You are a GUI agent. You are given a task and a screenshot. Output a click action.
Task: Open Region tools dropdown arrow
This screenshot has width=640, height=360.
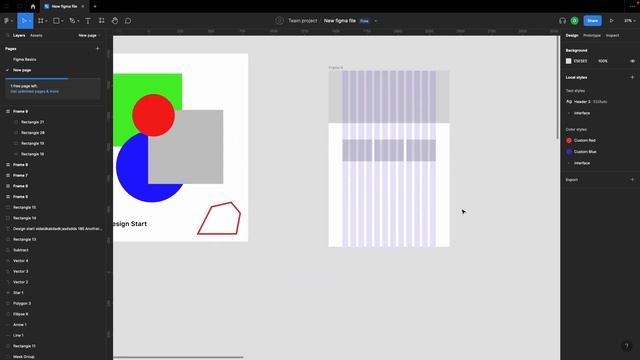[x=46, y=21]
